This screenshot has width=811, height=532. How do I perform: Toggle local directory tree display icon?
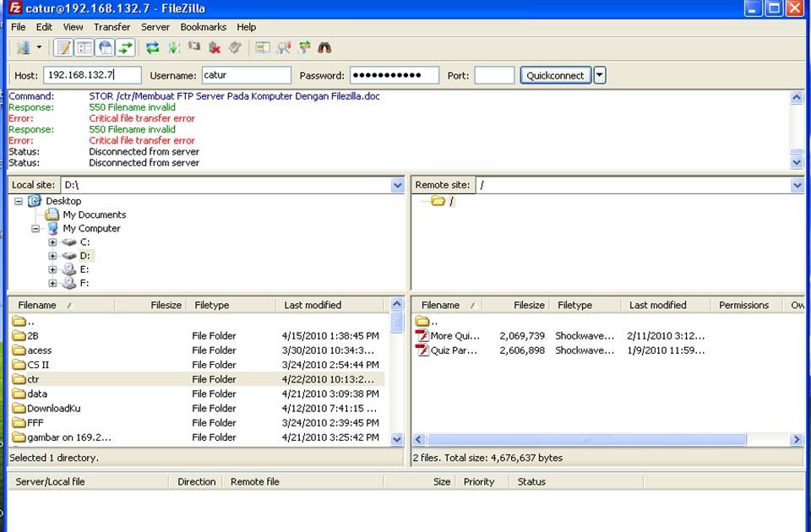click(x=84, y=48)
